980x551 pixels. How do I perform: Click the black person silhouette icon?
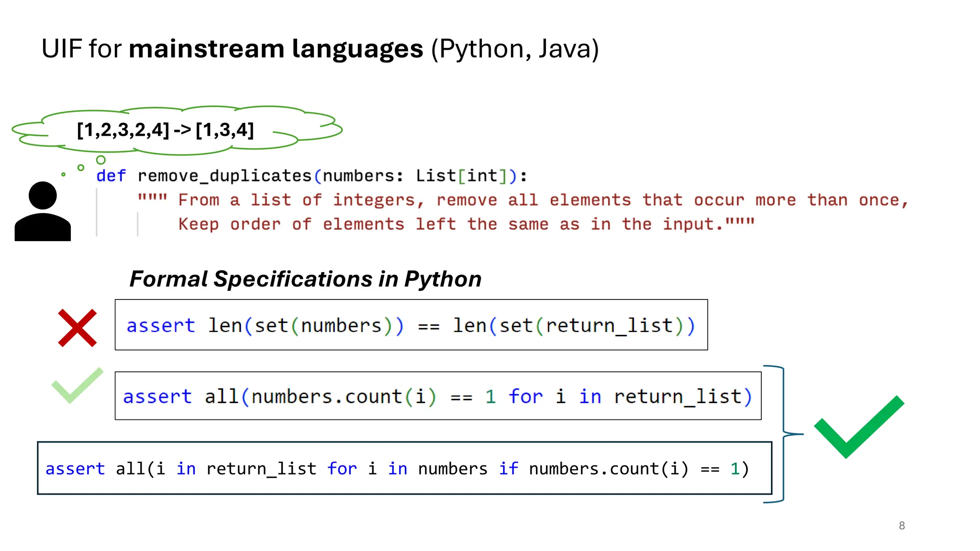[x=43, y=211]
